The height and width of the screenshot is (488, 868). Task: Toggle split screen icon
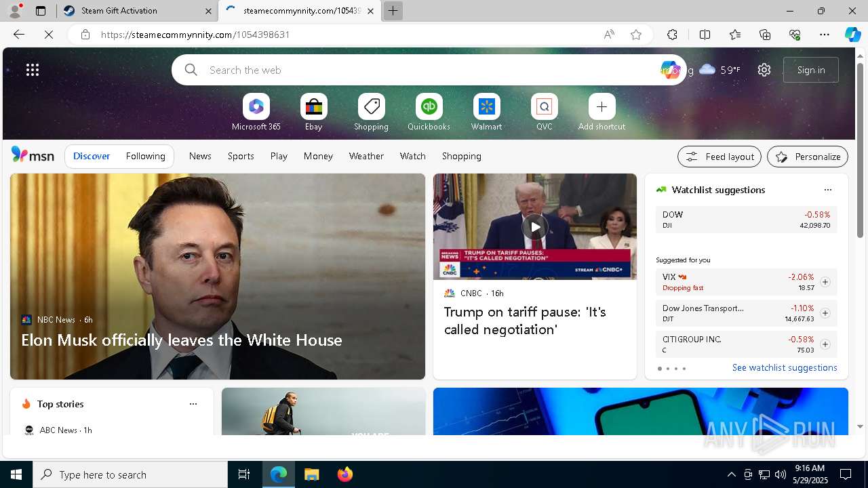coord(705,35)
